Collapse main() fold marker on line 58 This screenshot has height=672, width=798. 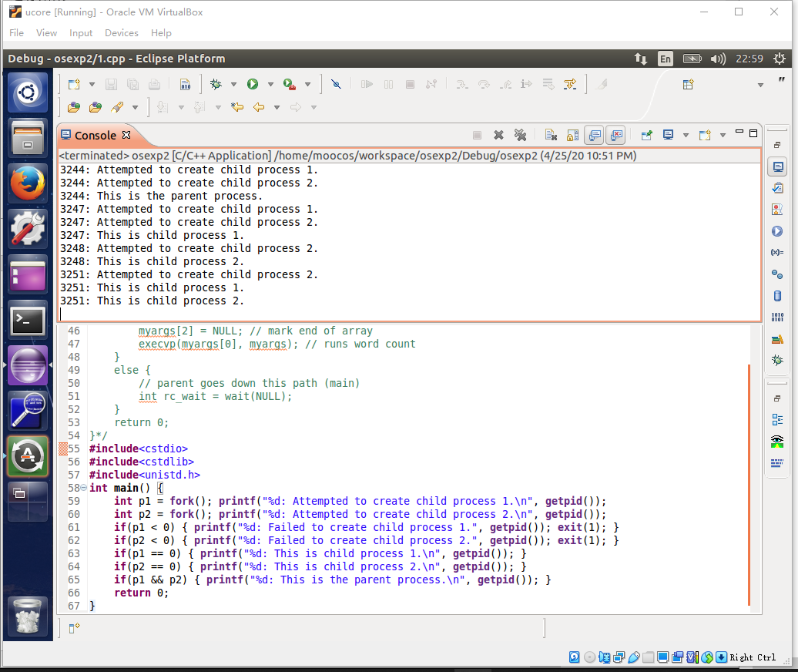83,488
